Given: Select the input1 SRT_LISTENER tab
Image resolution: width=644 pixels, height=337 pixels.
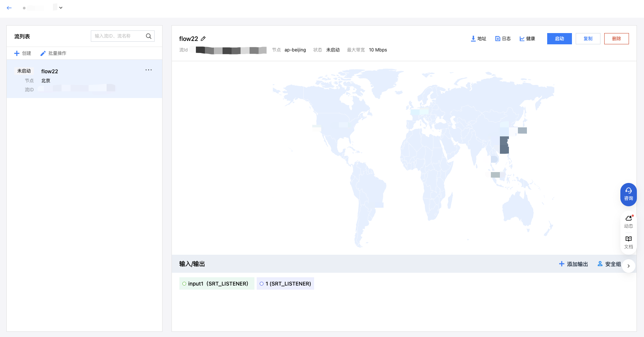Looking at the screenshot, I should pyautogui.click(x=217, y=284).
